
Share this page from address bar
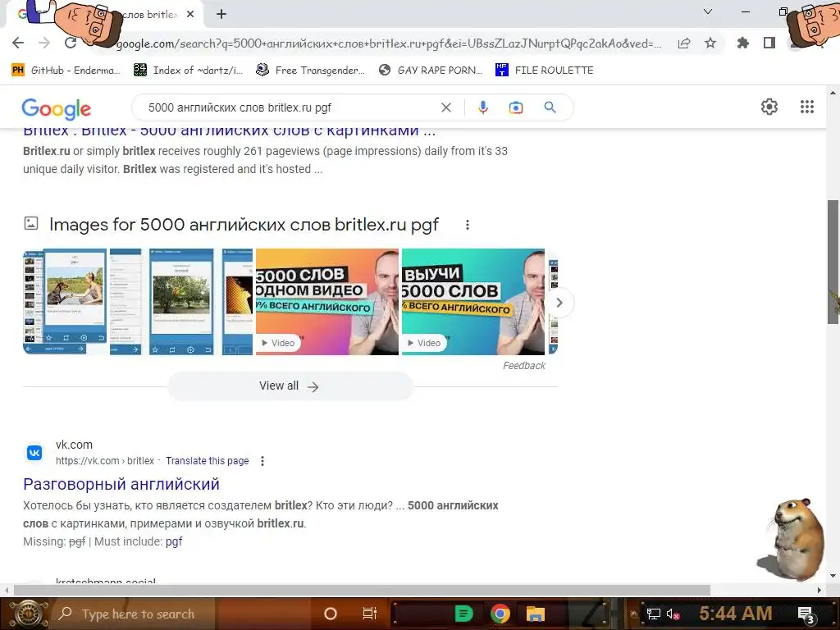click(x=684, y=43)
